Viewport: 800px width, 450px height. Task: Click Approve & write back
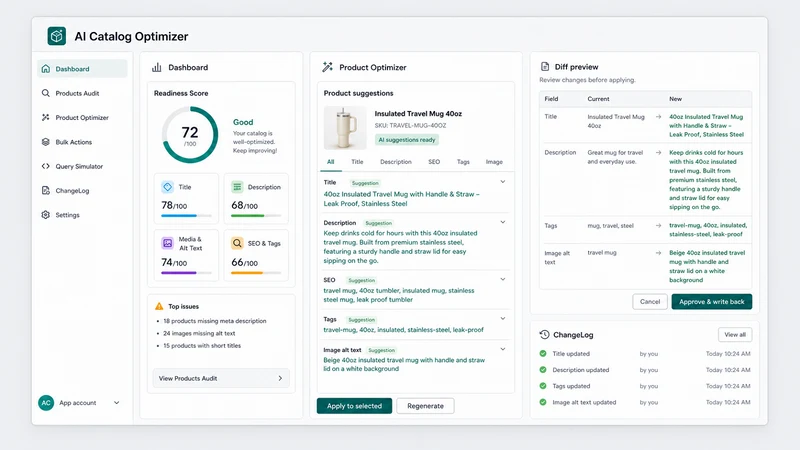(x=712, y=302)
